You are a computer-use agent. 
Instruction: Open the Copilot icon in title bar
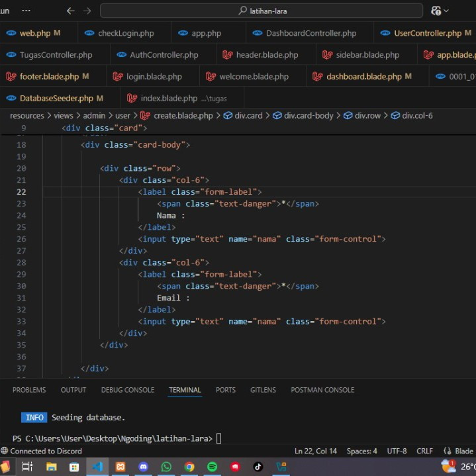click(x=436, y=11)
